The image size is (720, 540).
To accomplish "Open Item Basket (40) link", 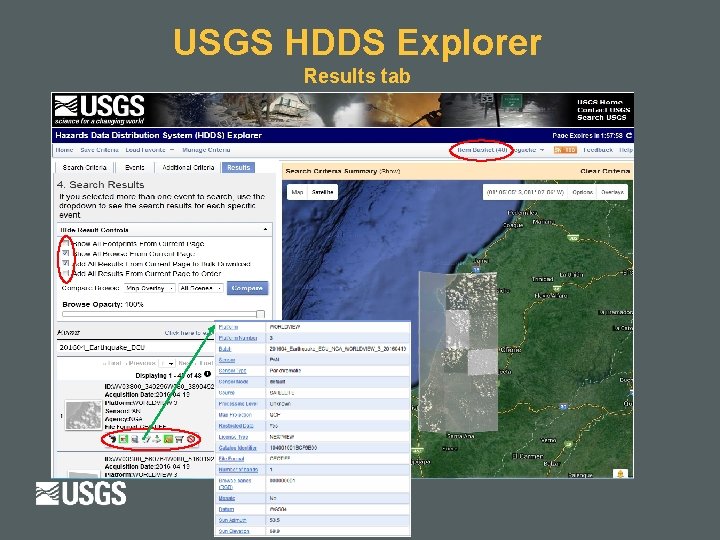I will click(482, 150).
